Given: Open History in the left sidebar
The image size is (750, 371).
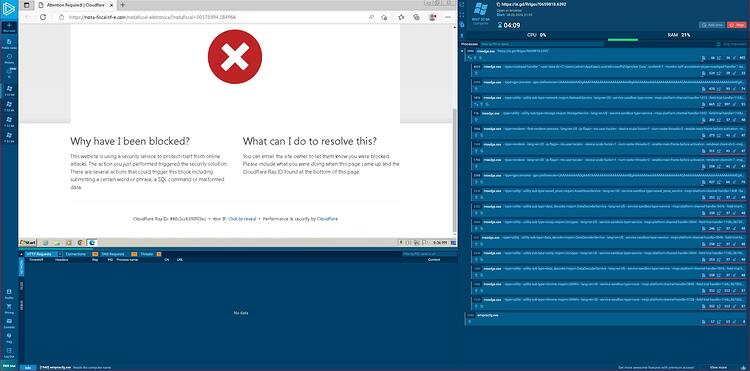Looking at the screenshot, I should coord(9,59).
